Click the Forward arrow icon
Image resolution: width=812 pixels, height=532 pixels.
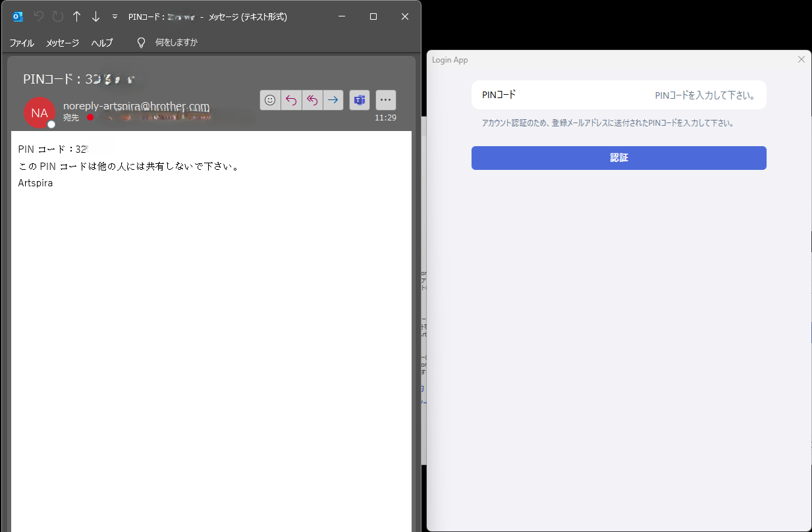coord(333,100)
